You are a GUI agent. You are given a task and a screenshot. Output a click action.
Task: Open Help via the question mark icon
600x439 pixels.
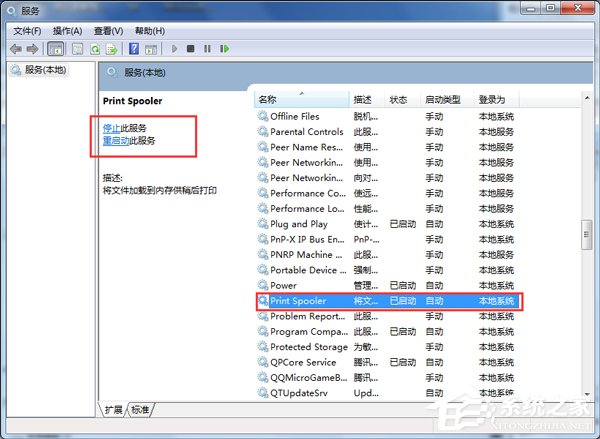(133, 48)
